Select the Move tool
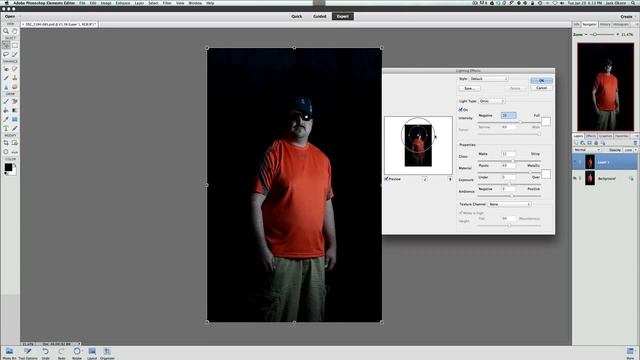 (x=6, y=45)
